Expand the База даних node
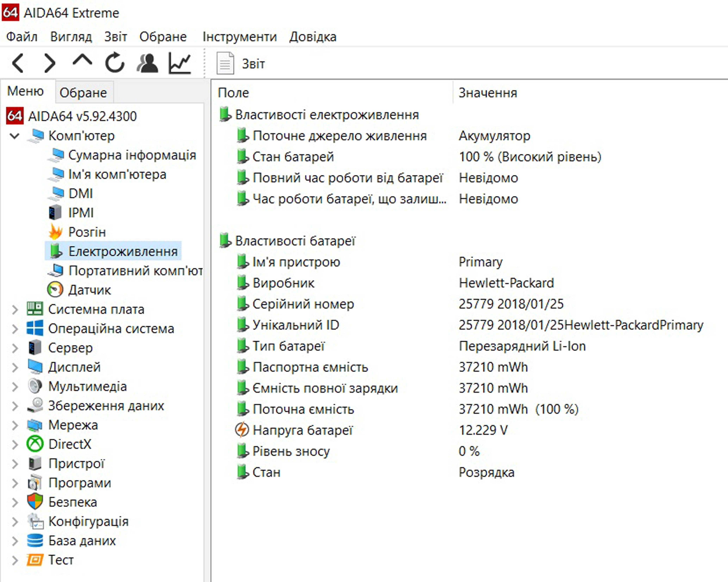728x582 pixels. click(14, 541)
